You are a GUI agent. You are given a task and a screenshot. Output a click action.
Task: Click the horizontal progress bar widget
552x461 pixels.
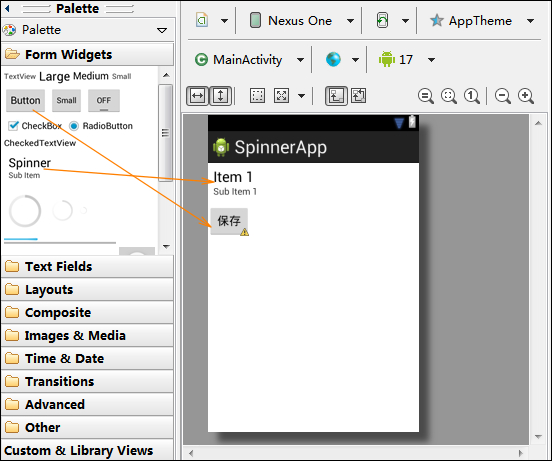(x=60, y=240)
